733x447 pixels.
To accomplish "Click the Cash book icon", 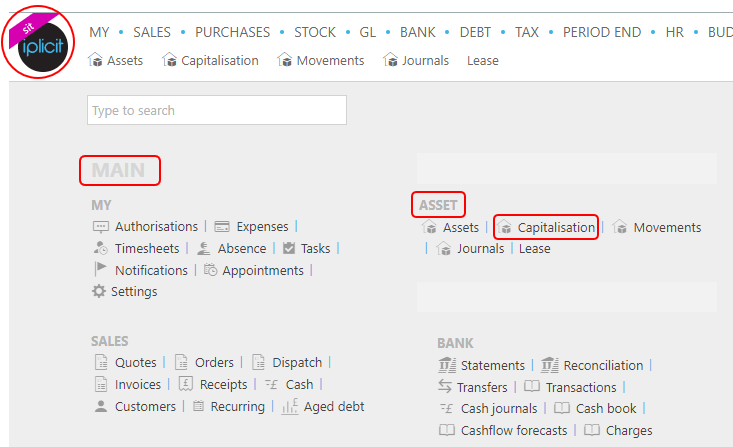I will click(562, 409).
